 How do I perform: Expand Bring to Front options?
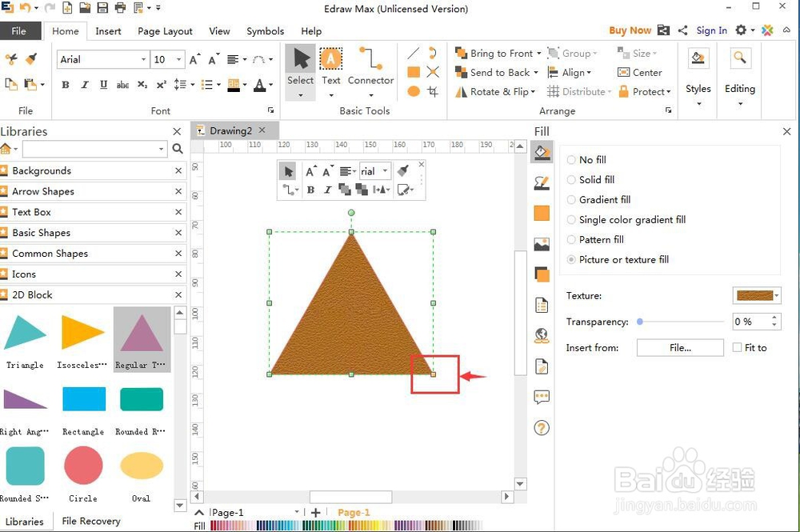(538, 53)
